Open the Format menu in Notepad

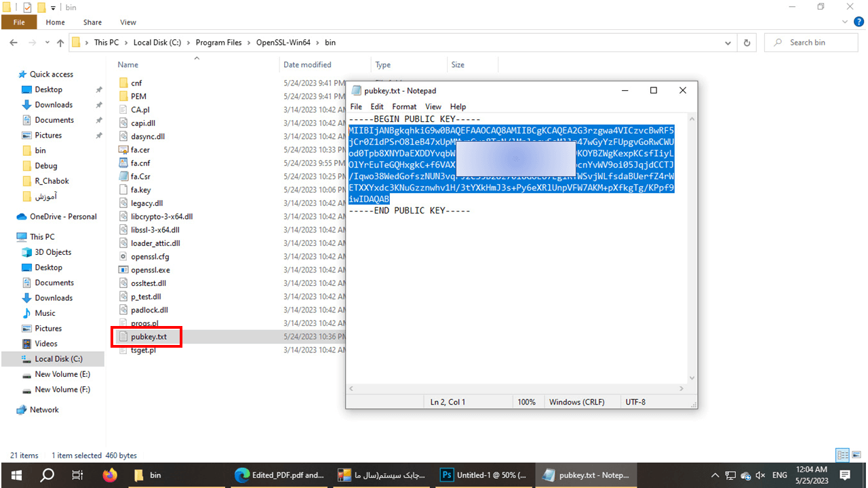coord(404,106)
